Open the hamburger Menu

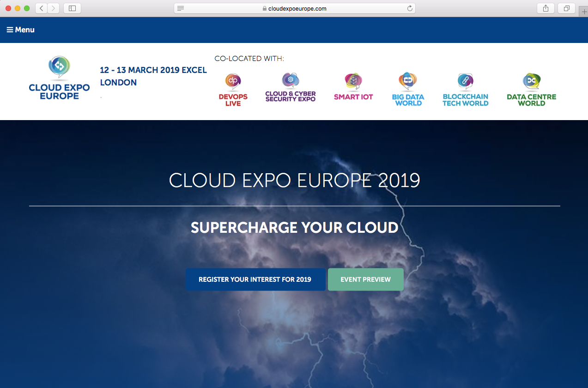(x=20, y=30)
